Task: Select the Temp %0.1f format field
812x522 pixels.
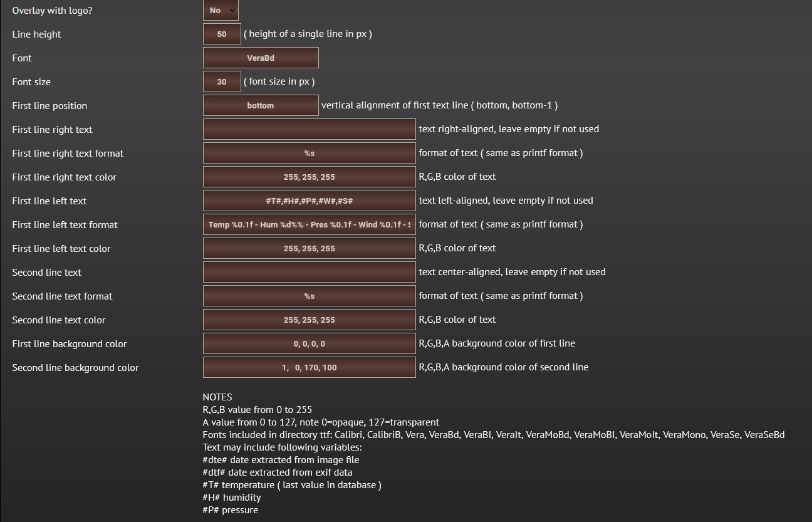Action: pos(309,224)
